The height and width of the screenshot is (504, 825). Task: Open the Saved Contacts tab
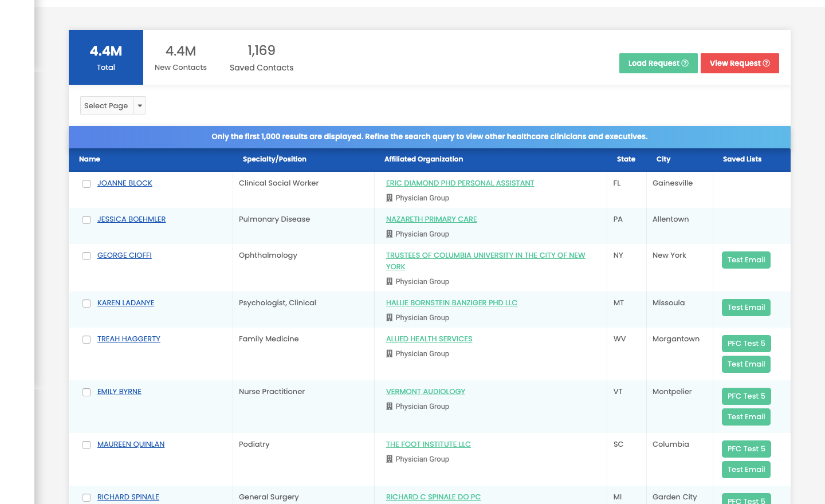pos(261,58)
